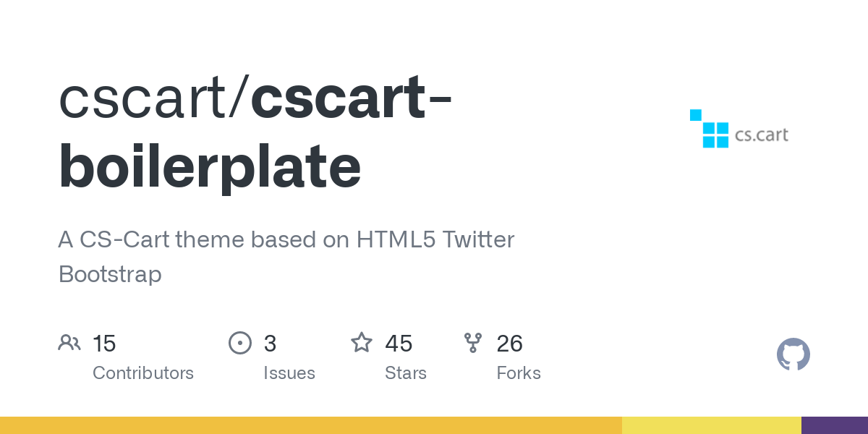The image size is (868, 434).
Task: Select the 15 contributors count
Action: tap(104, 344)
